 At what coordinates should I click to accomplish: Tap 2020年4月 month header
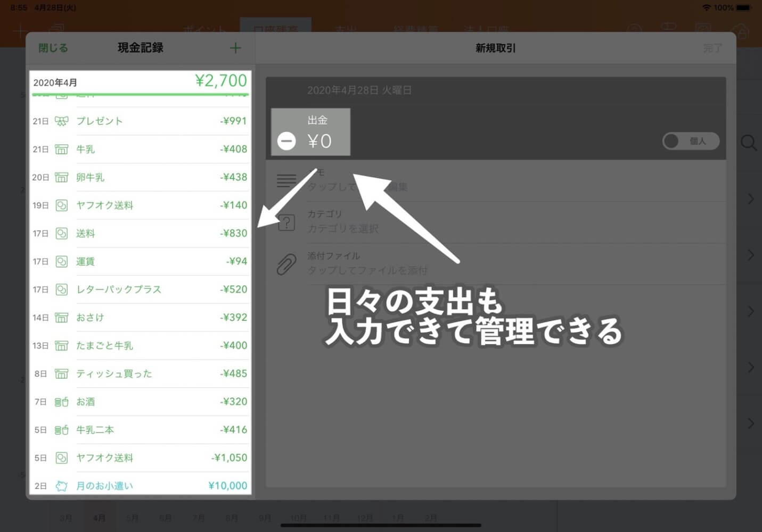click(55, 82)
